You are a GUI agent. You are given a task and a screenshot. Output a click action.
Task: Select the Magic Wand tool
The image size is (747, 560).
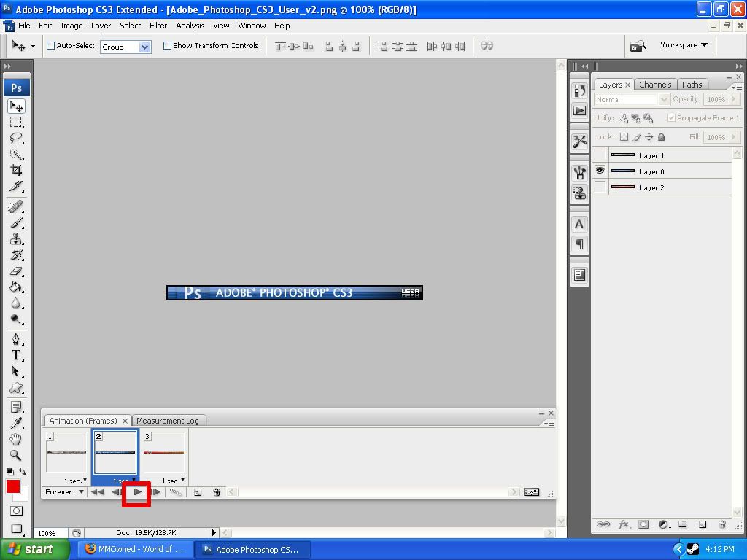point(16,155)
